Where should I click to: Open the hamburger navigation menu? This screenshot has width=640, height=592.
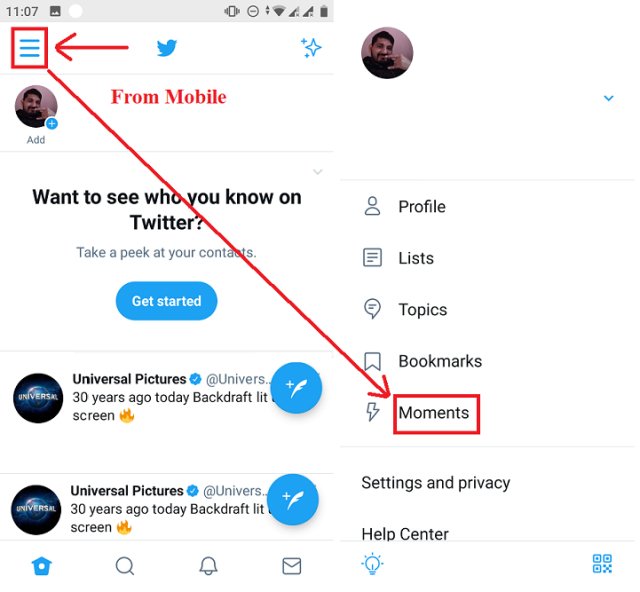click(30, 47)
